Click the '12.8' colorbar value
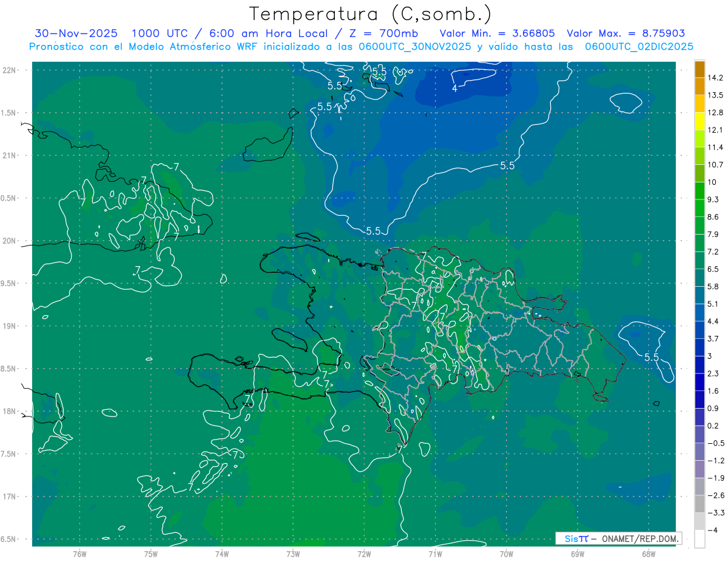 (x=715, y=113)
